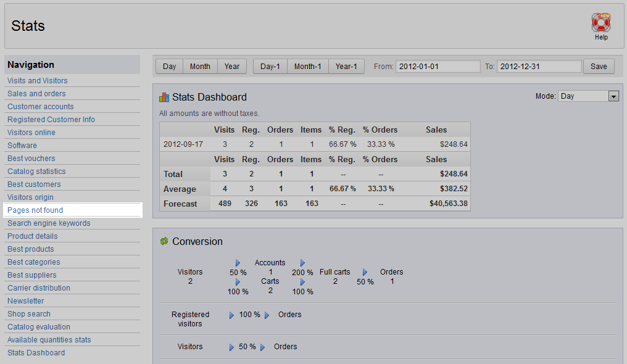
Task: Click the Day-1 button
Action: pyautogui.click(x=270, y=67)
